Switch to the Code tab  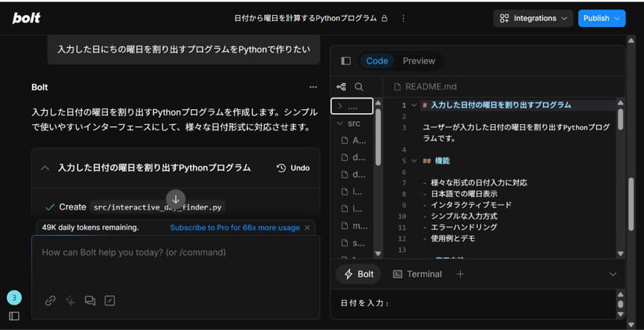point(377,61)
